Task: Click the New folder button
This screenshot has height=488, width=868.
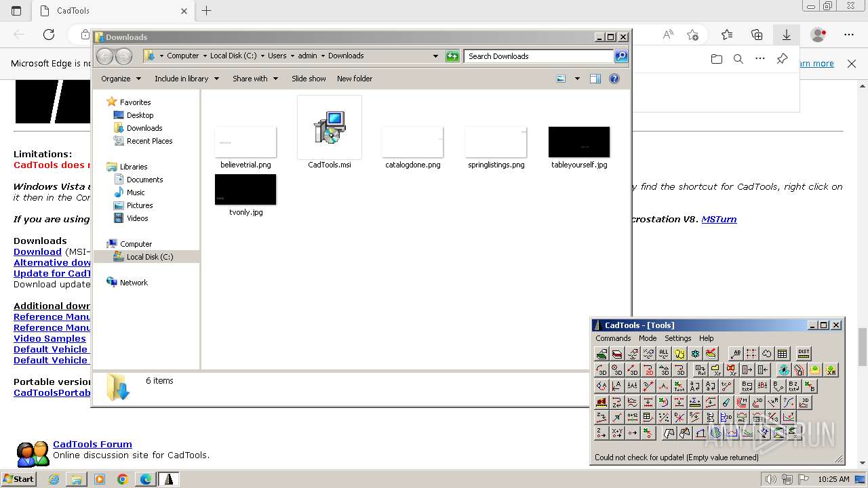Action: [355, 79]
